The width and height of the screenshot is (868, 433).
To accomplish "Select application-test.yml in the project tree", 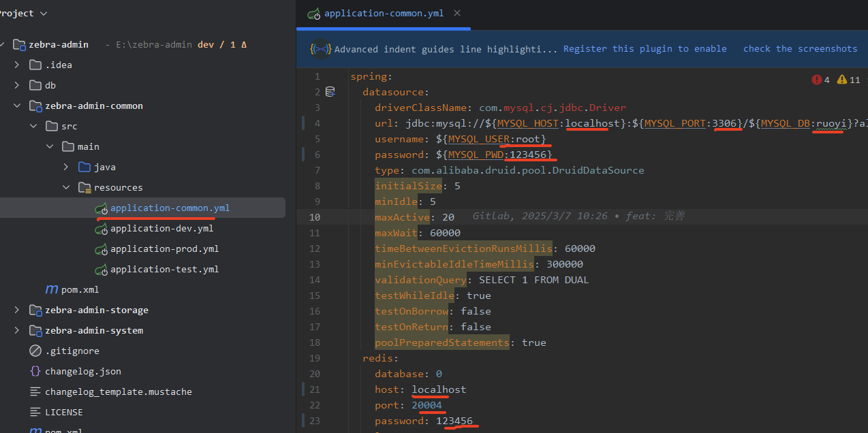I will (x=164, y=269).
